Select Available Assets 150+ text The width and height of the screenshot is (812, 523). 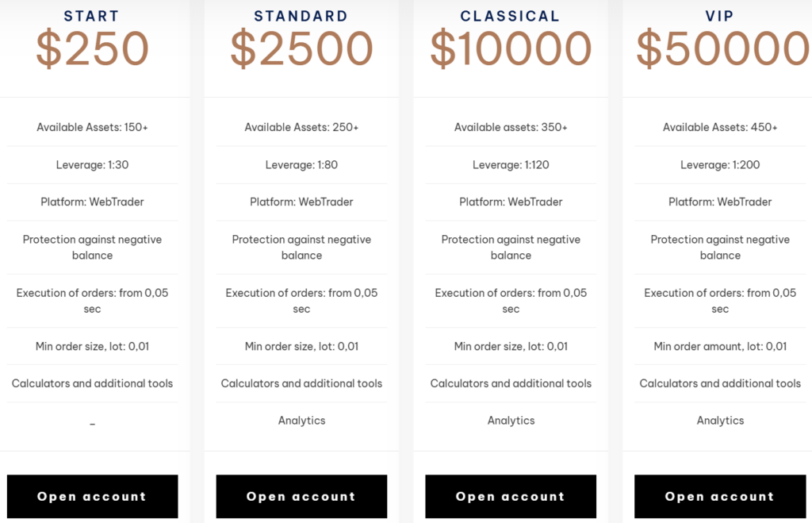click(92, 127)
